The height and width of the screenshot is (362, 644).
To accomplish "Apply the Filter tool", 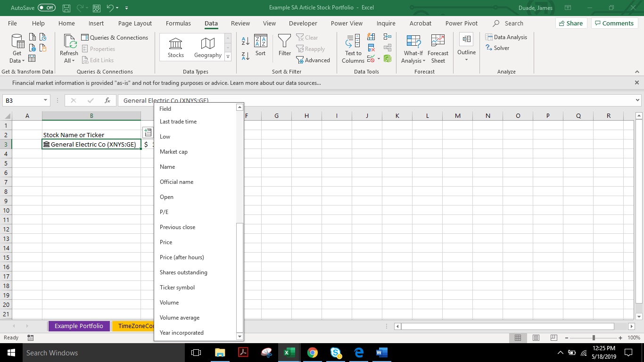I will (x=284, y=46).
